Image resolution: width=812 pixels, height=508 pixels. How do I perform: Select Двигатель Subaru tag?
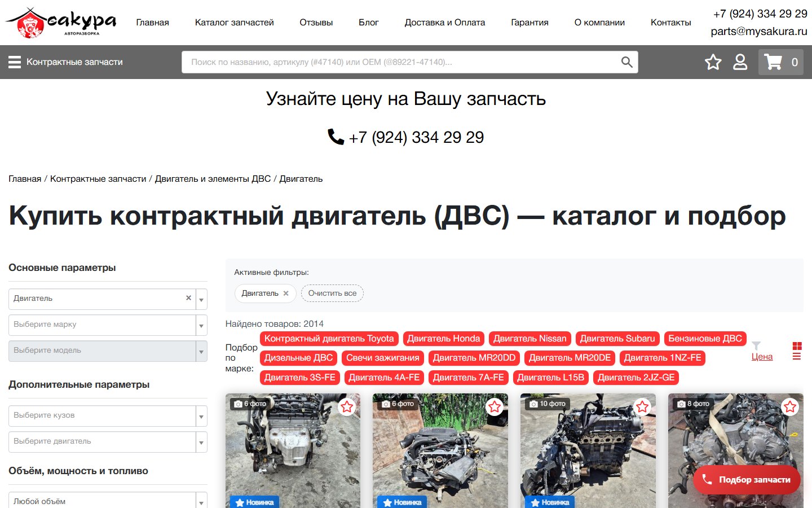617,339
